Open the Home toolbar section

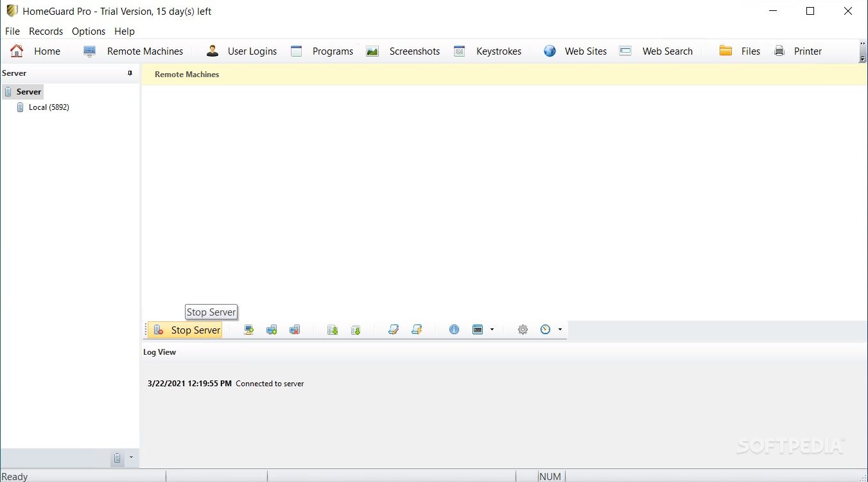35,51
